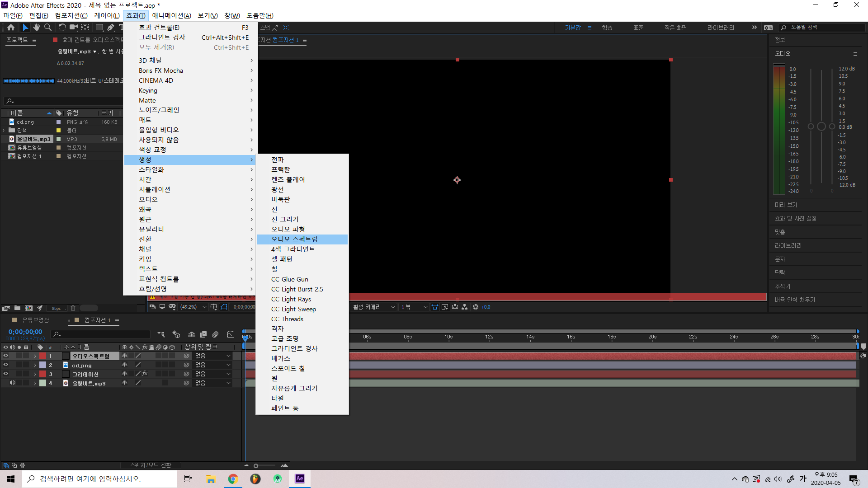
Task: Expand the 단색 folder in project panel
Action: coord(4,131)
